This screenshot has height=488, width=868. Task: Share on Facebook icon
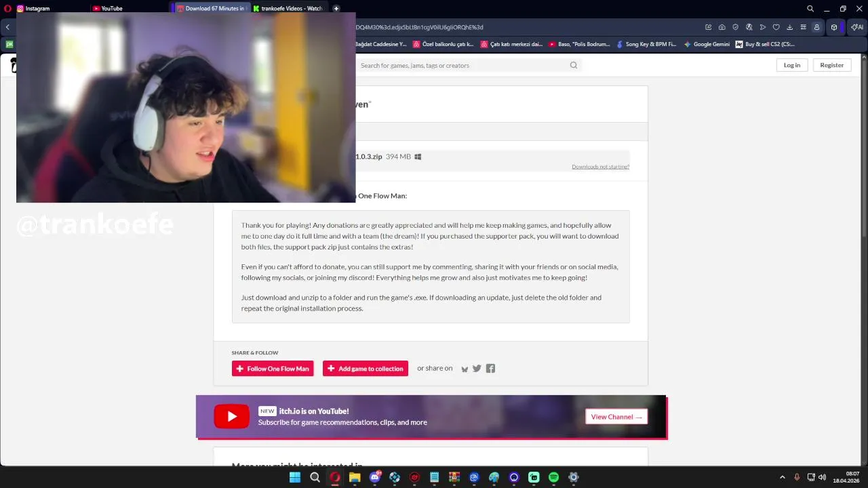point(490,369)
